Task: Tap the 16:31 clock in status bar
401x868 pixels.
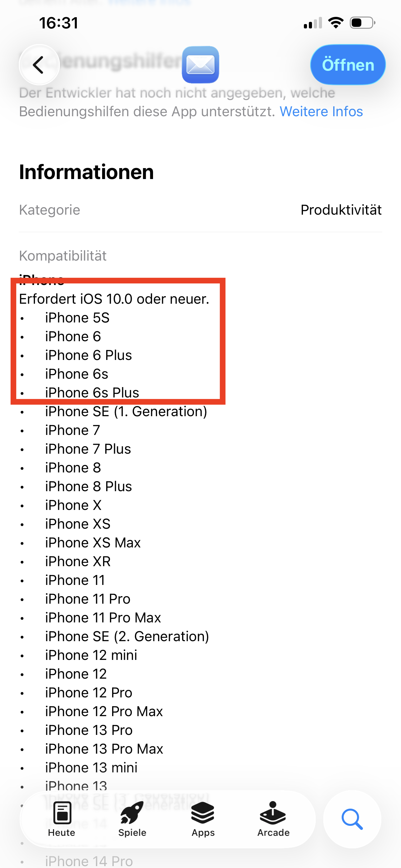Action: coord(59,23)
